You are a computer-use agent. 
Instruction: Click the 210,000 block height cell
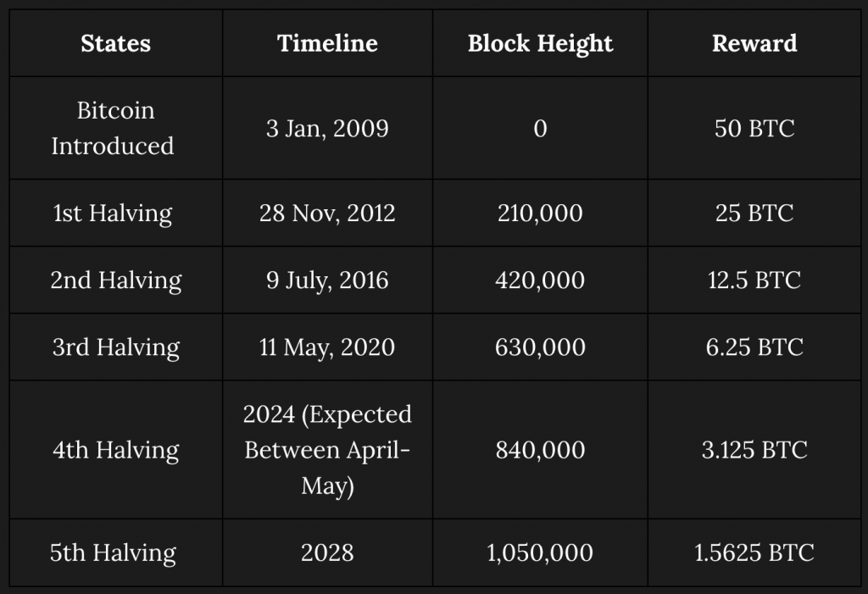pyautogui.click(x=540, y=214)
